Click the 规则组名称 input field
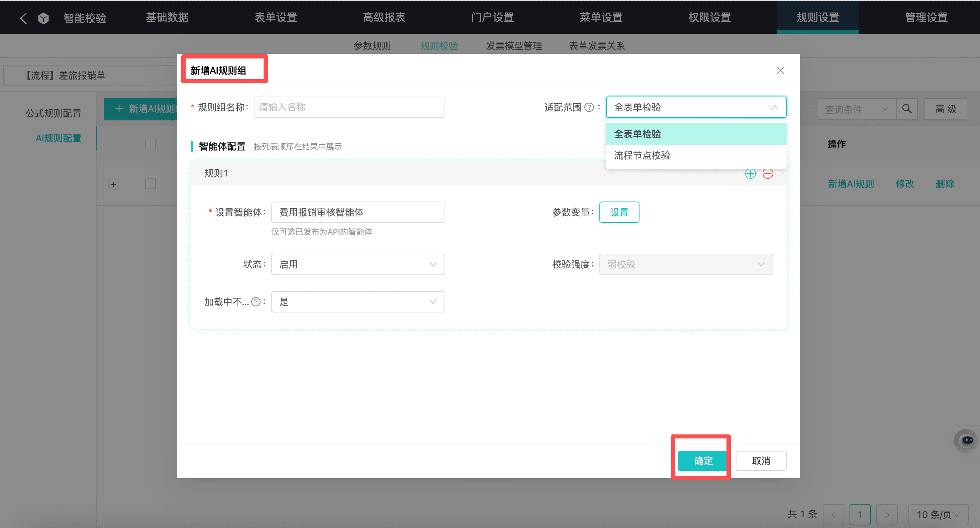Viewport: 980px width, 528px height. click(x=349, y=107)
